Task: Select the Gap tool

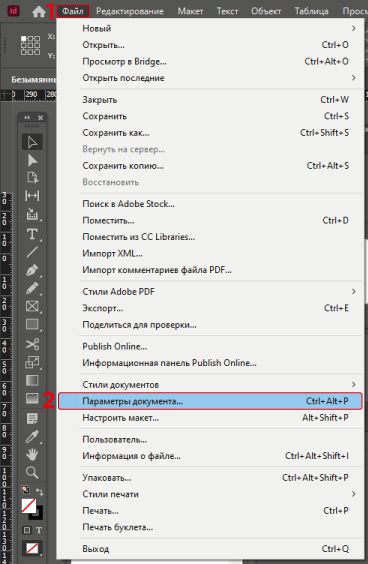Action: pos(32,196)
